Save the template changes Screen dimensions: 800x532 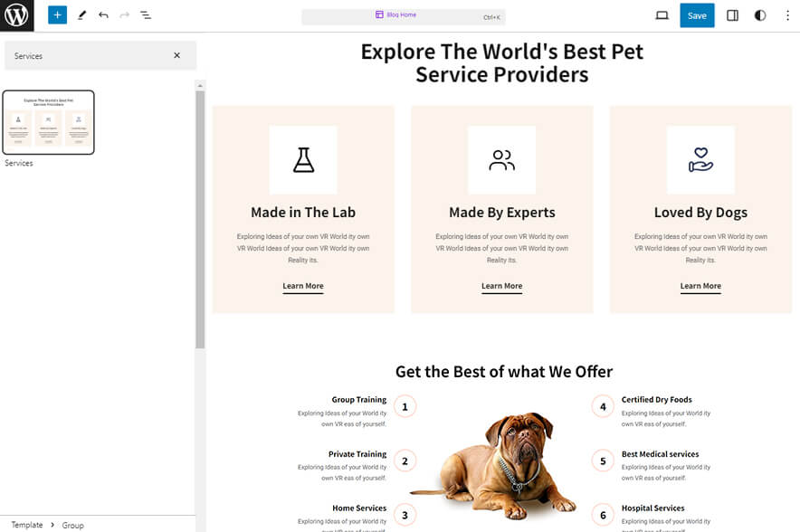coord(697,15)
